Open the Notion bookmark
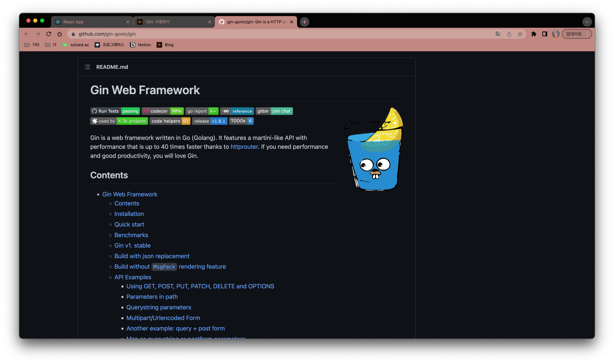The height and width of the screenshot is (364, 614). pos(141,45)
